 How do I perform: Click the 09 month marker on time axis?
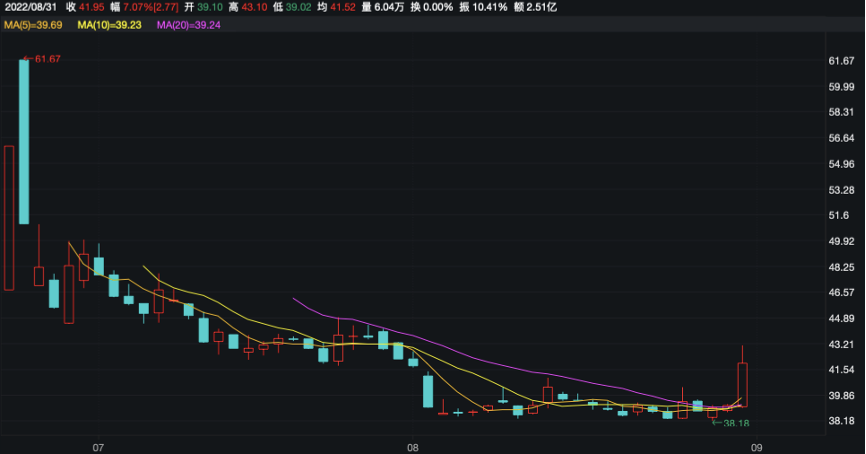(757, 447)
